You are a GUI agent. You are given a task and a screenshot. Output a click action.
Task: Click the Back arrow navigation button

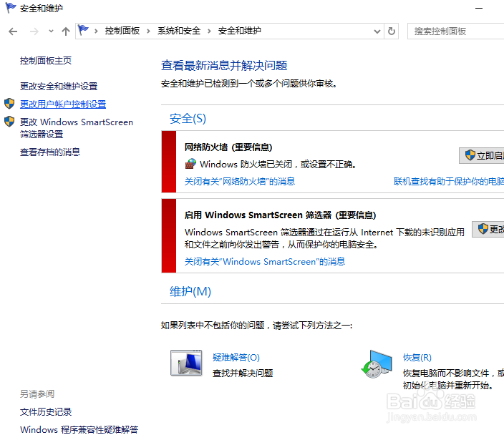pyautogui.click(x=13, y=31)
